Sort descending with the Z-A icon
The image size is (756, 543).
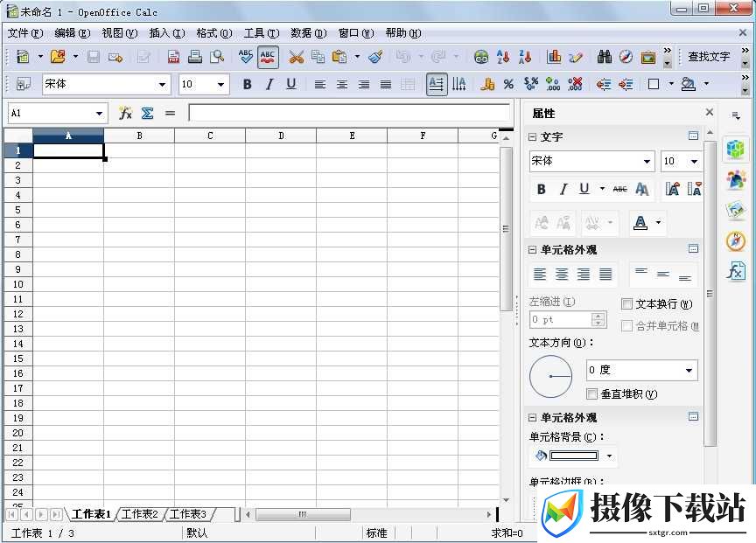pos(525,57)
